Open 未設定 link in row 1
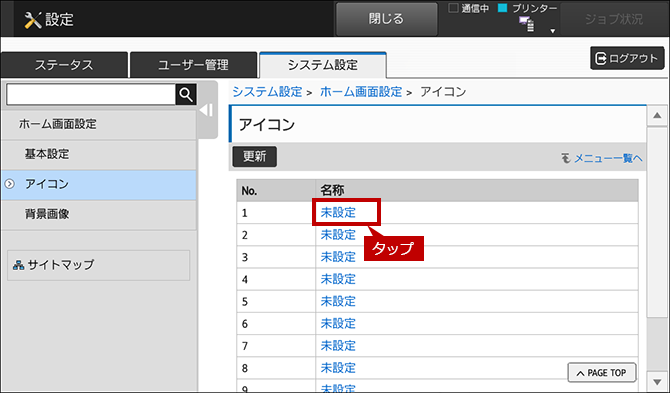This screenshot has width=670, height=393. 338,212
